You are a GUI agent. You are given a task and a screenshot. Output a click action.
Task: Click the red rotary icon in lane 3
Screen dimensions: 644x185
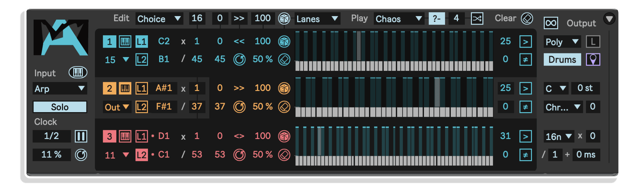click(x=239, y=155)
